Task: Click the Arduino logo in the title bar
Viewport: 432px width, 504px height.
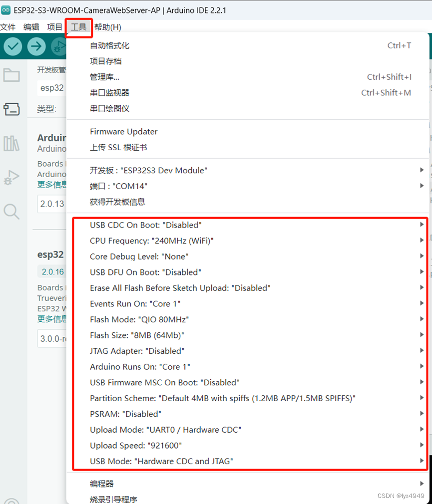Action: click(7, 10)
